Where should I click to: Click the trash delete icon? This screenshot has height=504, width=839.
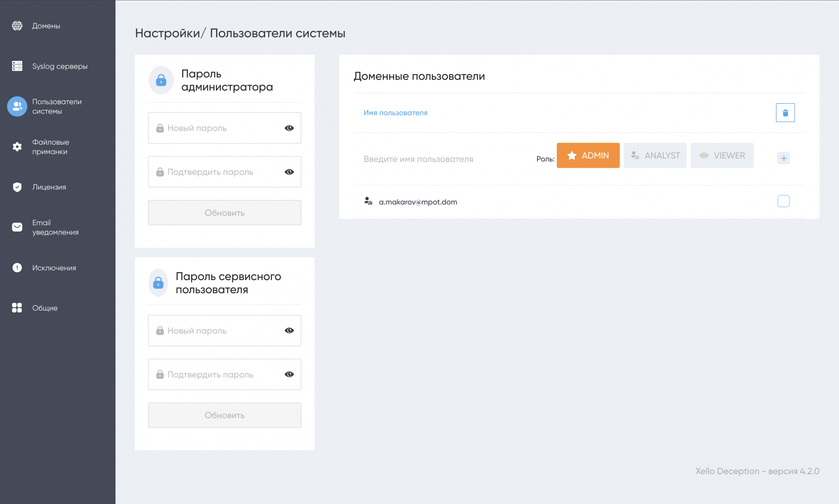coord(785,113)
